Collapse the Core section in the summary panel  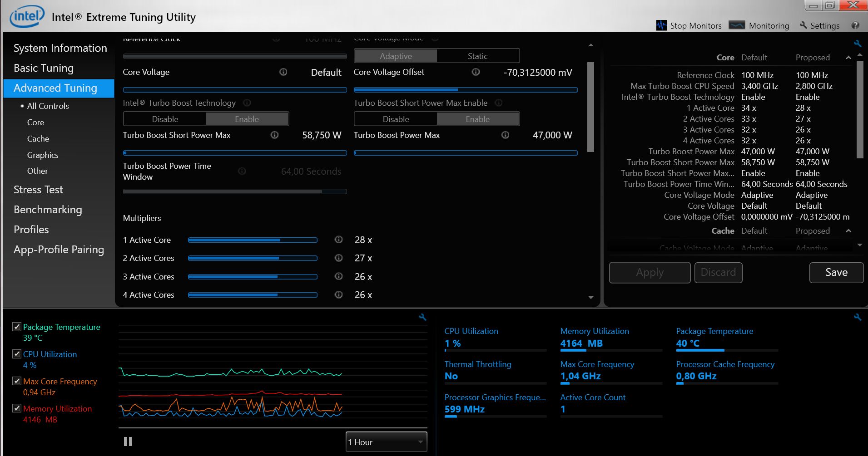tap(848, 58)
